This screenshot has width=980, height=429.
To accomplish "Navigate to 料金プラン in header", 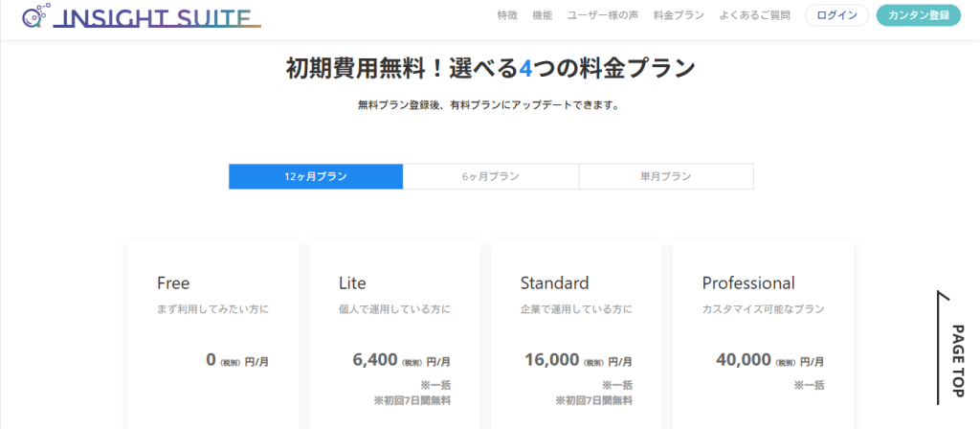I will [679, 15].
